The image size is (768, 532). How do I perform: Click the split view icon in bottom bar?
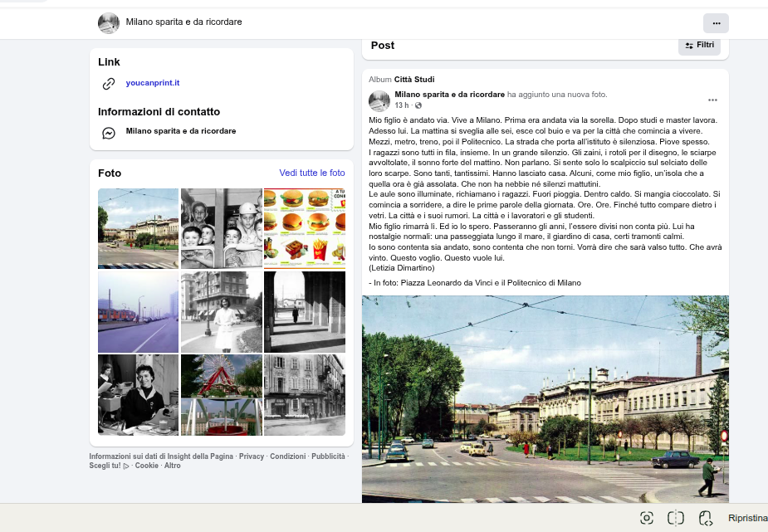(x=676, y=518)
